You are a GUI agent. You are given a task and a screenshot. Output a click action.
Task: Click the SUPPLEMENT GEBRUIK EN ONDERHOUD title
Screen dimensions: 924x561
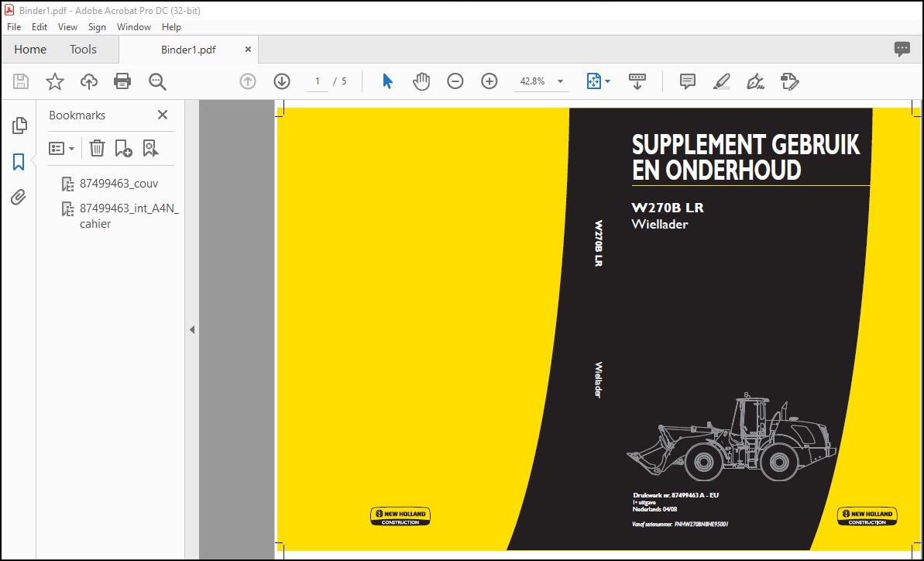click(x=745, y=157)
